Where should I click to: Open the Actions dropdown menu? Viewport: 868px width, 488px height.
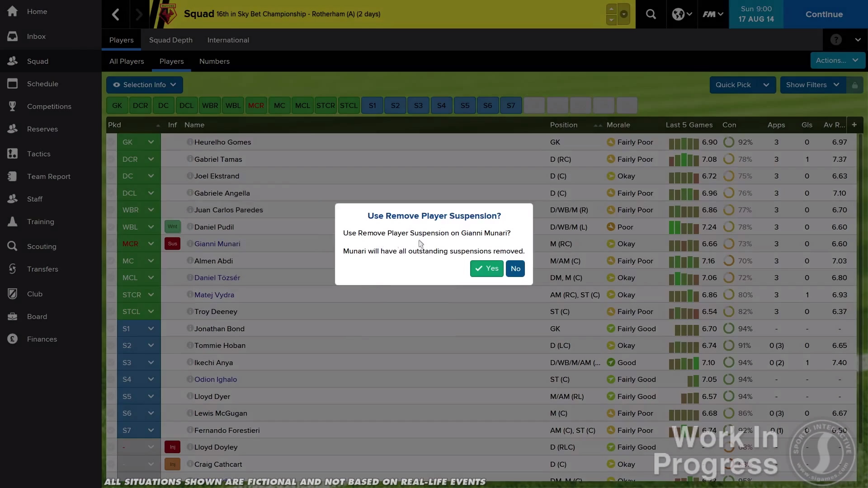click(x=837, y=61)
